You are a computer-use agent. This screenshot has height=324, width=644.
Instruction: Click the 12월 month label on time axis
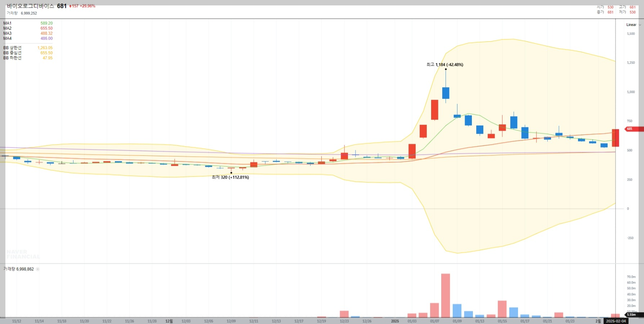(x=169, y=321)
